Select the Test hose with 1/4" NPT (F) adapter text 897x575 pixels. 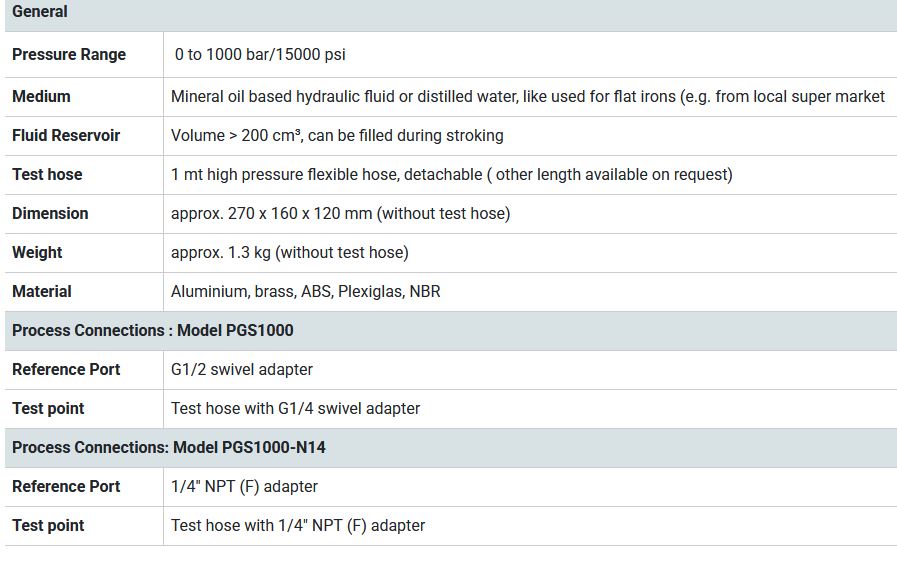pyautogui.click(x=298, y=526)
